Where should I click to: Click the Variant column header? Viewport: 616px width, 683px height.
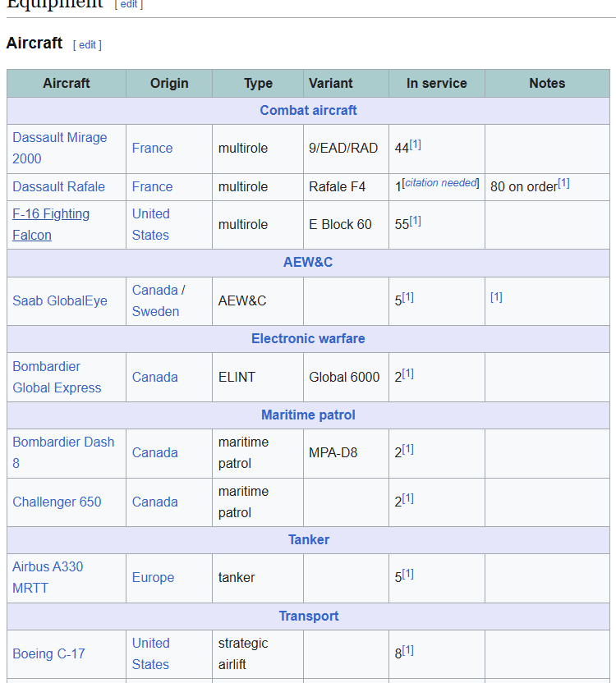[346, 83]
